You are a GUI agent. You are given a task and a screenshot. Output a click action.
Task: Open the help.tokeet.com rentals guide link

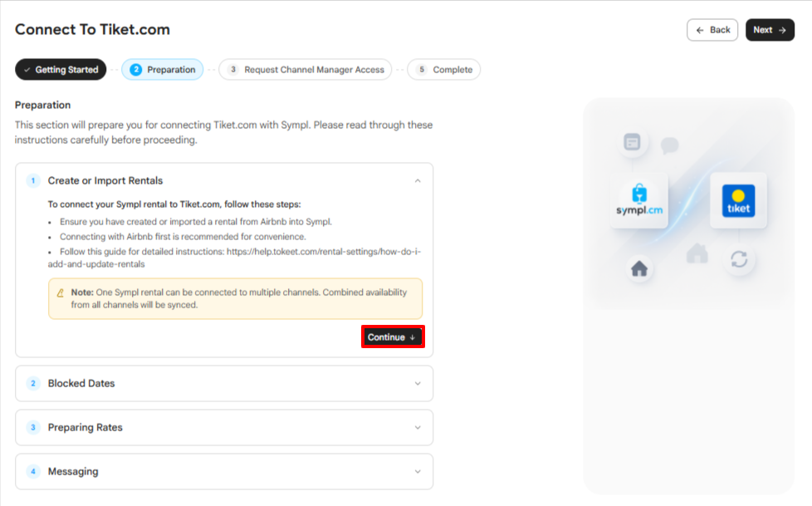(x=234, y=258)
